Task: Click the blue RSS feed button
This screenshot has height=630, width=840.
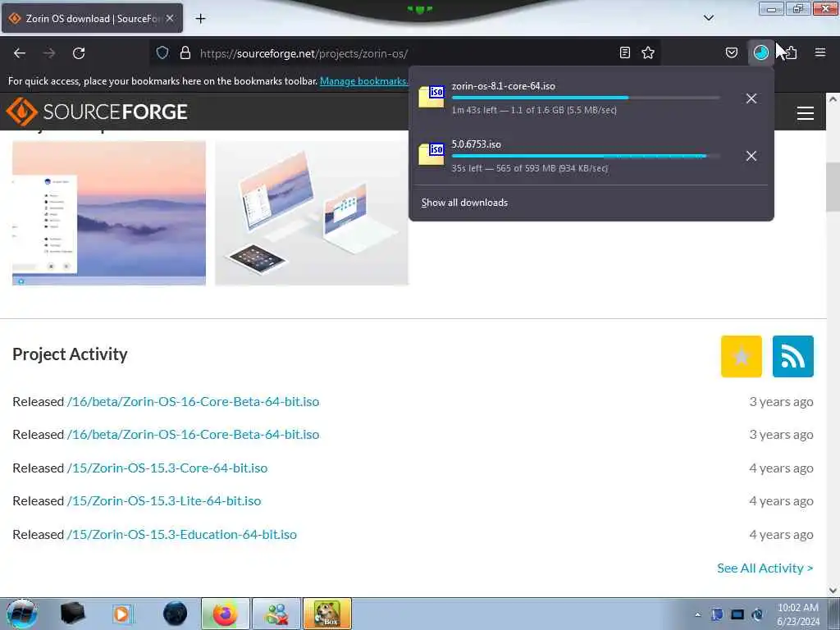Action: pyautogui.click(x=793, y=356)
